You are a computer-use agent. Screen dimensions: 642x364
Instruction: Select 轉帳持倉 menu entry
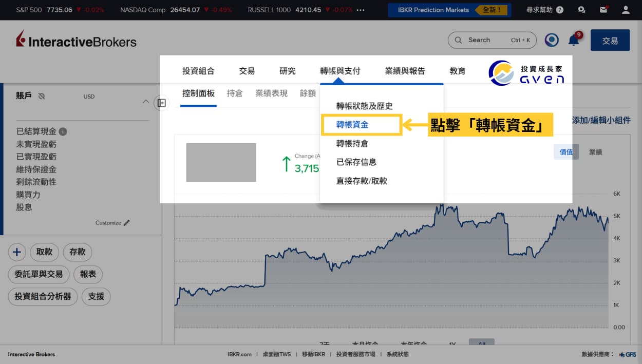coord(352,143)
